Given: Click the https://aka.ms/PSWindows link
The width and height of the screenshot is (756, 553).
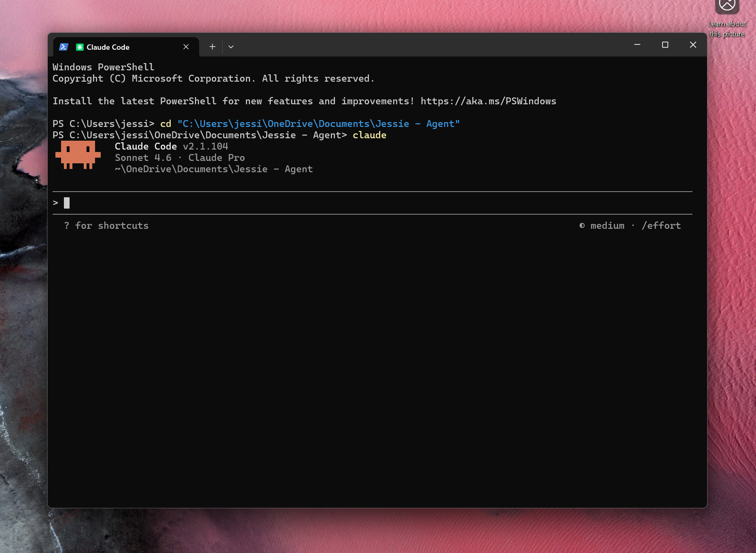Looking at the screenshot, I should tap(488, 101).
